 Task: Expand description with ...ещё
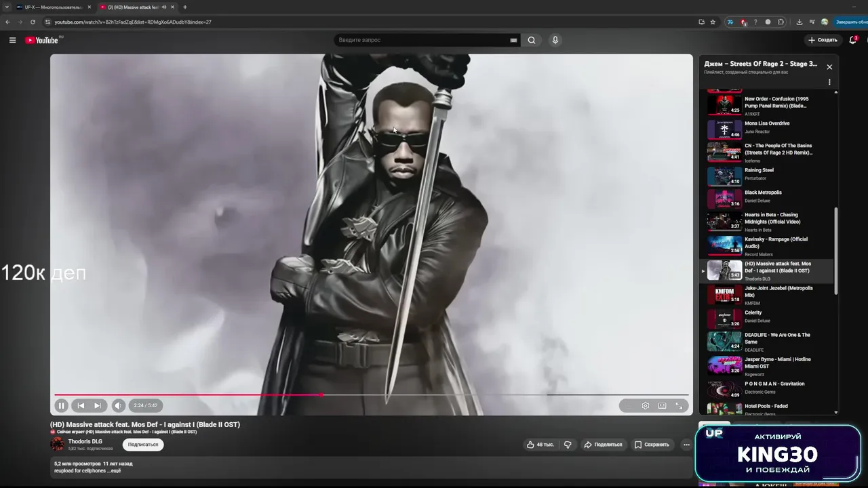click(114, 470)
